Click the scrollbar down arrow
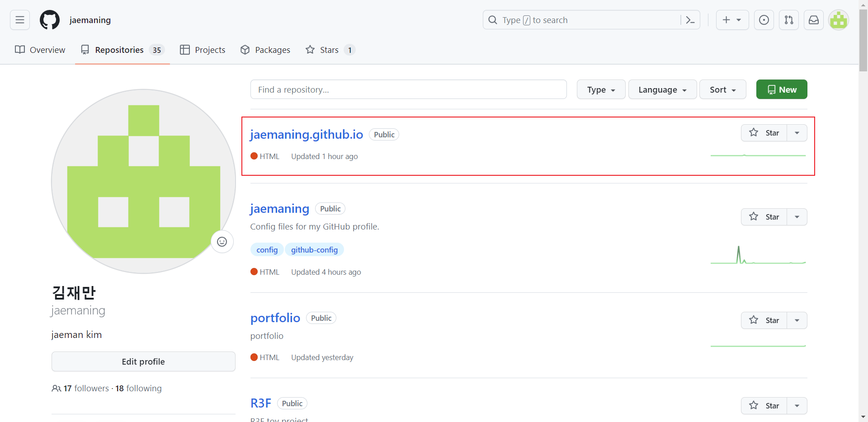 coord(863,417)
